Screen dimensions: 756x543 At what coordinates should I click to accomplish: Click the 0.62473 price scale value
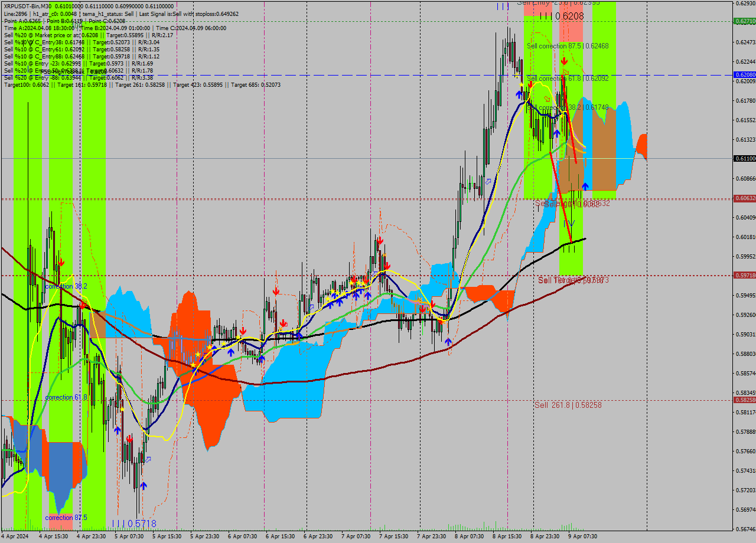click(x=746, y=42)
